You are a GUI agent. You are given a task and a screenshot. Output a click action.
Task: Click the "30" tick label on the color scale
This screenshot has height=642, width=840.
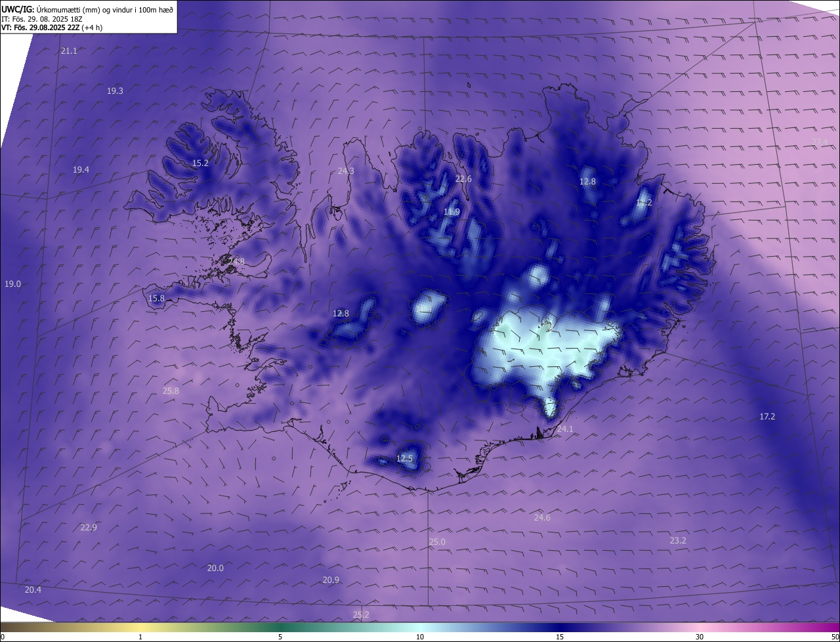point(700,637)
